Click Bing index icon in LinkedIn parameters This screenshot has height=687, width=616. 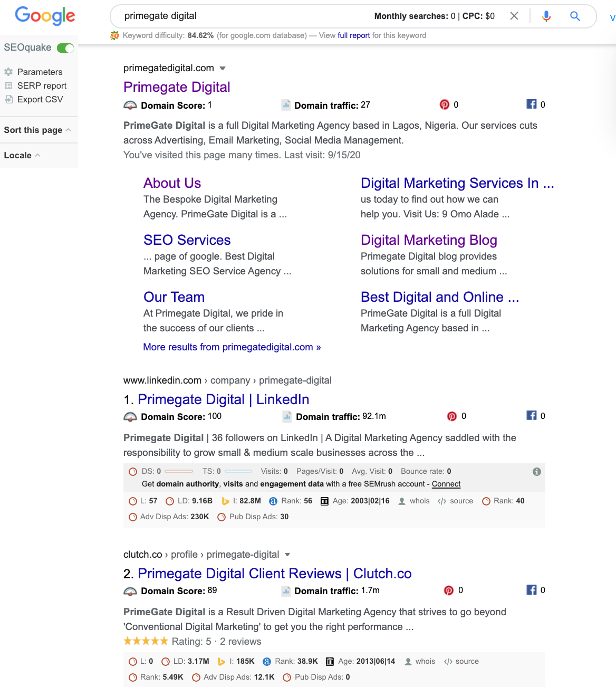pos(225,501)
